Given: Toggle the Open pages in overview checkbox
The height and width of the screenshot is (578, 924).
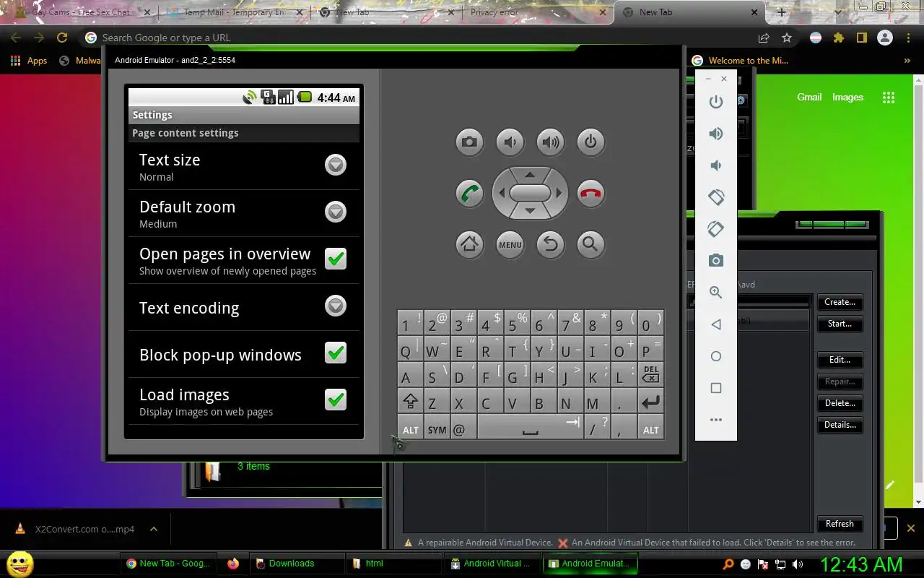Looking at the screenshot, I should click(x=336, y=259).
